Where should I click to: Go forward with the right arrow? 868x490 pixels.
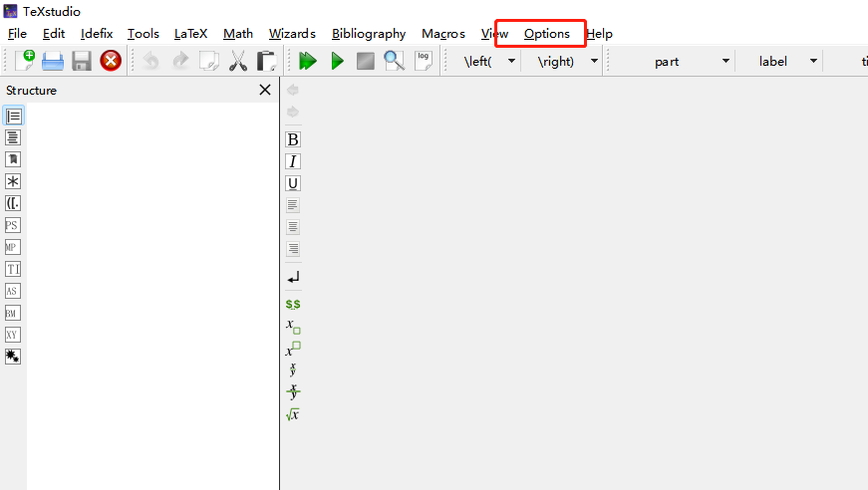pyautogui.click(x=293, y=112)
